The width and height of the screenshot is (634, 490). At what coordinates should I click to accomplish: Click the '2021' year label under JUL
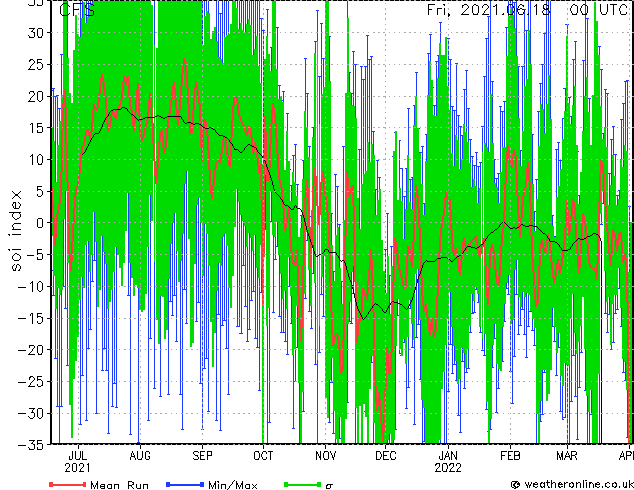tap(78, 468)
